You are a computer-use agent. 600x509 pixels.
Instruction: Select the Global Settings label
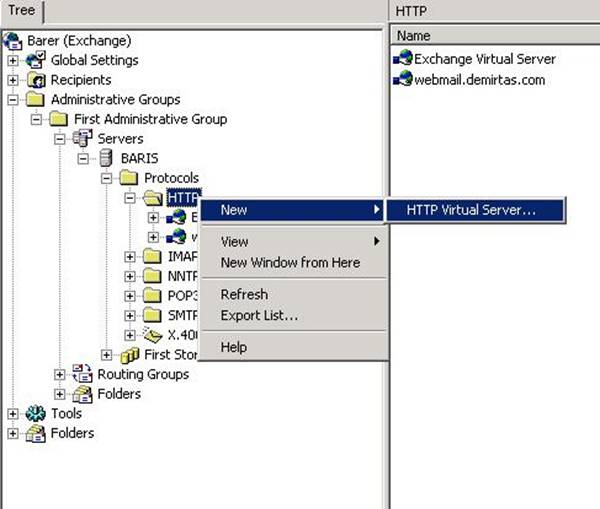tap(95, 60)
